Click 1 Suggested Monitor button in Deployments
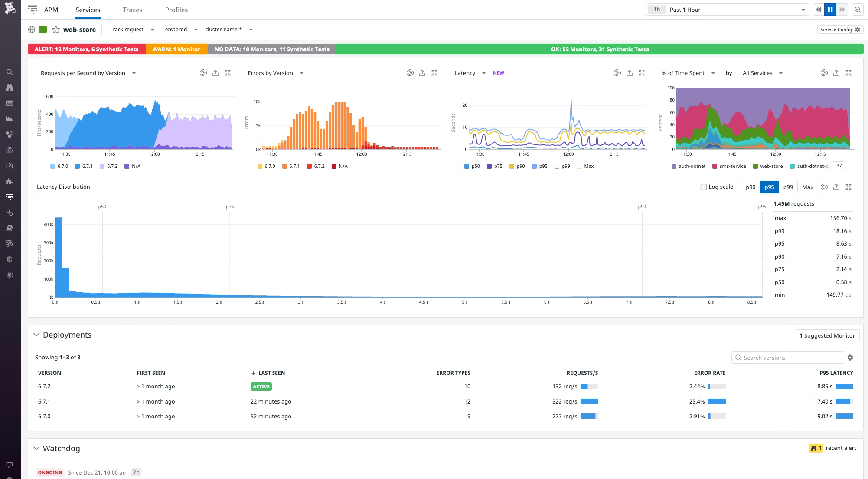 (x=825, y=335)
